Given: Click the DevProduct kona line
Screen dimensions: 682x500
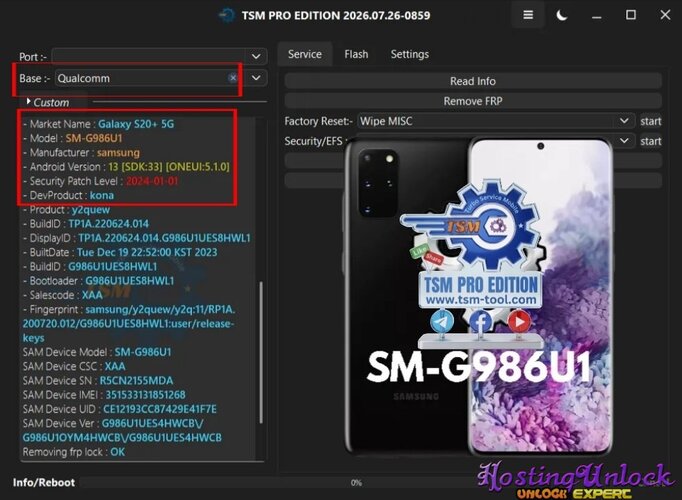Looking at the screenshot, I should pos(68,195).
